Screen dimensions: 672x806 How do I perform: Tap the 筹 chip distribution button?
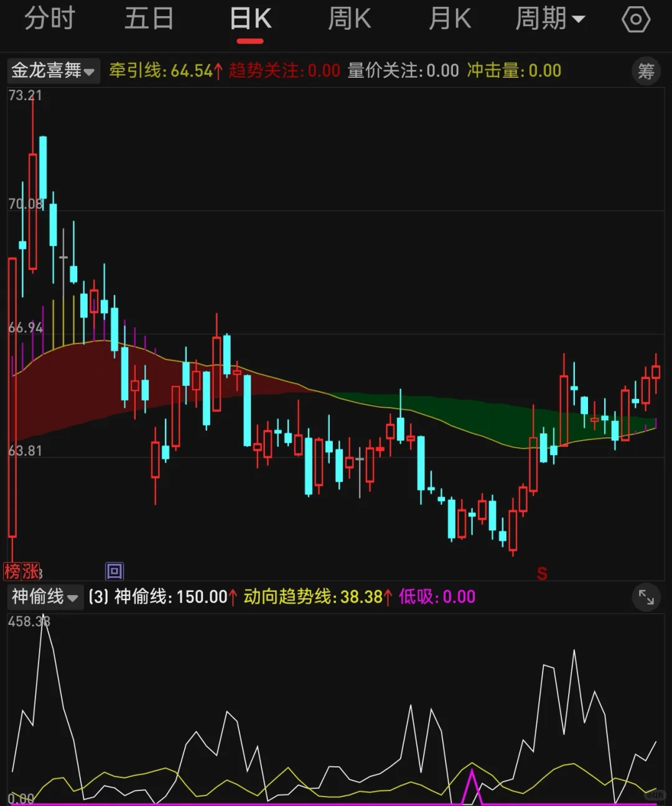[x=646, y=72]
